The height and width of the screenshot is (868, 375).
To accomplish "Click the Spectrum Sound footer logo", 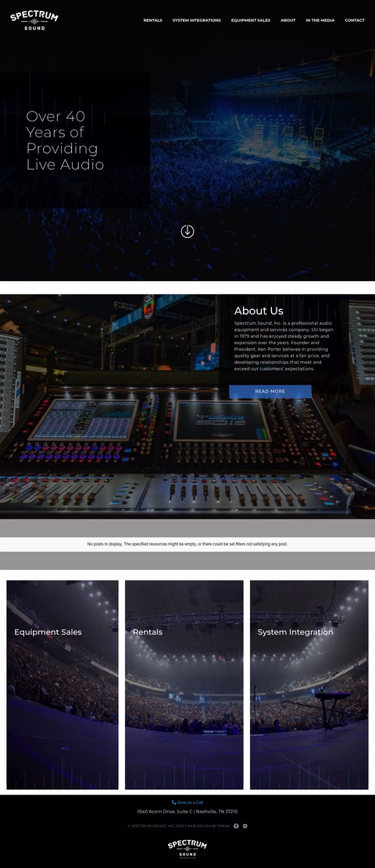I will (187, 849).
